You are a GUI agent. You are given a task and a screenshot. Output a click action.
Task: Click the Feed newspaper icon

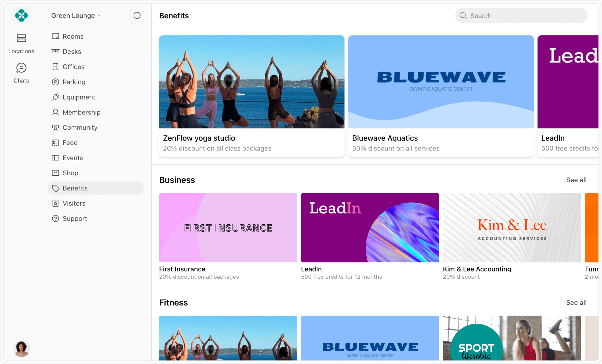pyautogui.click(x=55, y=143)
